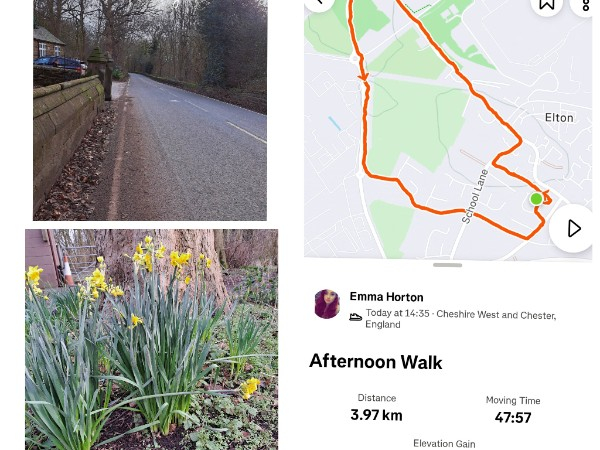Image resolution: width=600 pixels, height=450 pixels.
Task: Pull the grey drag handle below the map
Action: (x=447, y=265)
